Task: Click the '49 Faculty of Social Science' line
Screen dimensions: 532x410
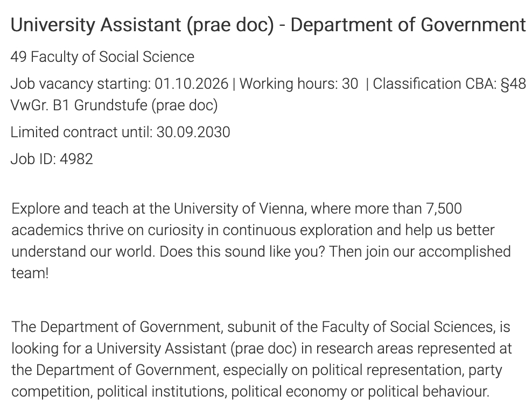Action: [102, 56]
